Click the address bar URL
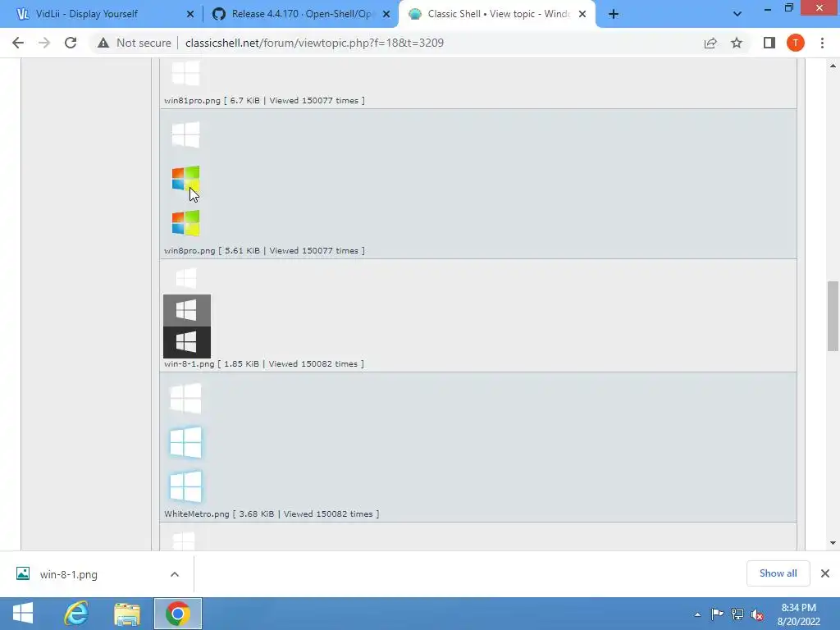The image size is (840, 630). point(314,43)
